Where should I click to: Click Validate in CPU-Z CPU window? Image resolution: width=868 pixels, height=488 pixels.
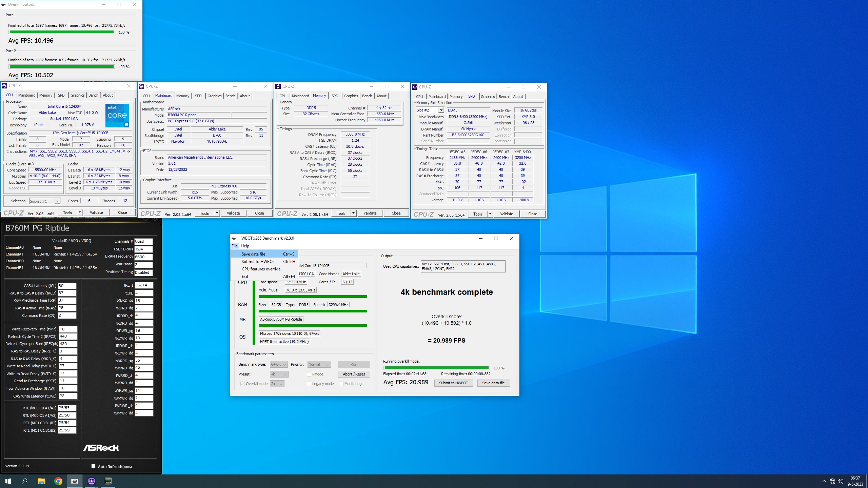(x=96, y=212)
